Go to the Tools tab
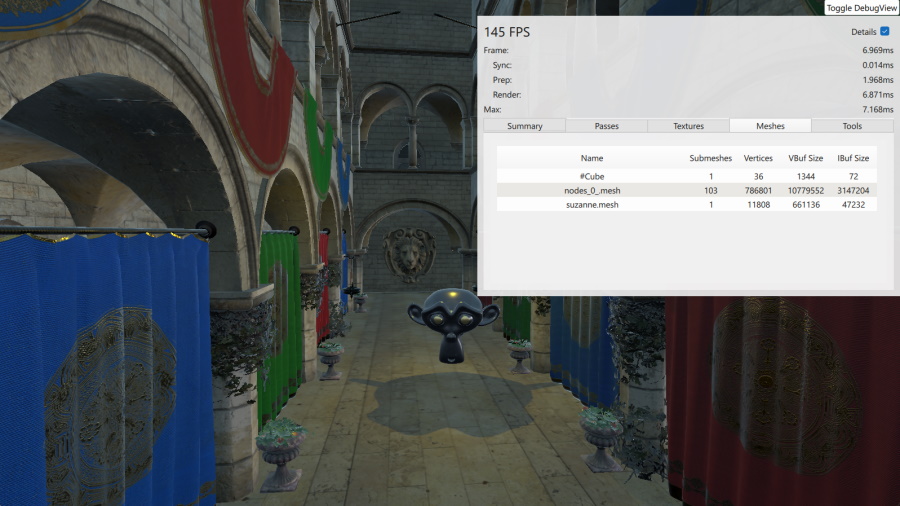The height and width of the screenshot is (506, 900). [852, 126]
